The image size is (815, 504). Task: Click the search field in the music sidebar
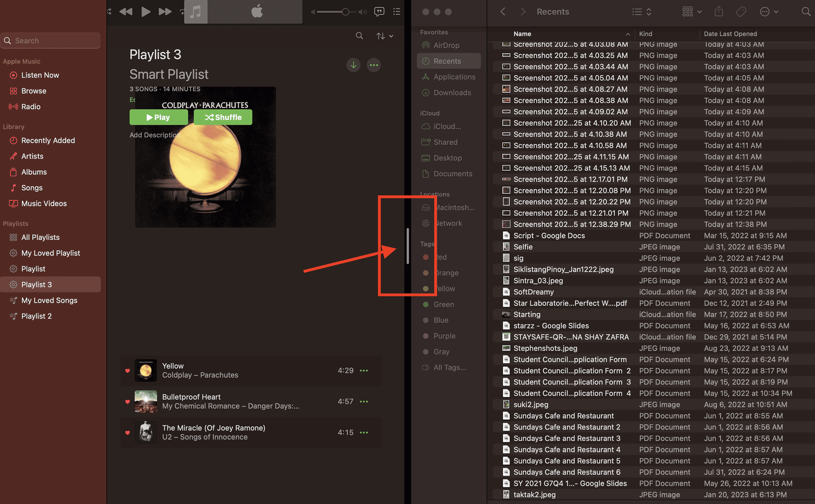point(51,40)
